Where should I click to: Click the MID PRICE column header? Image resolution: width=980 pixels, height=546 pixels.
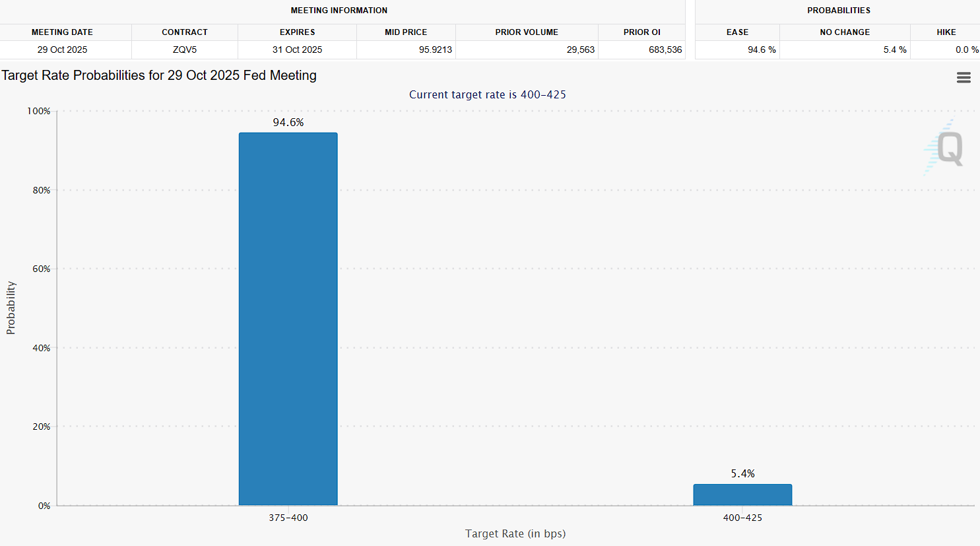click(406, 32)
